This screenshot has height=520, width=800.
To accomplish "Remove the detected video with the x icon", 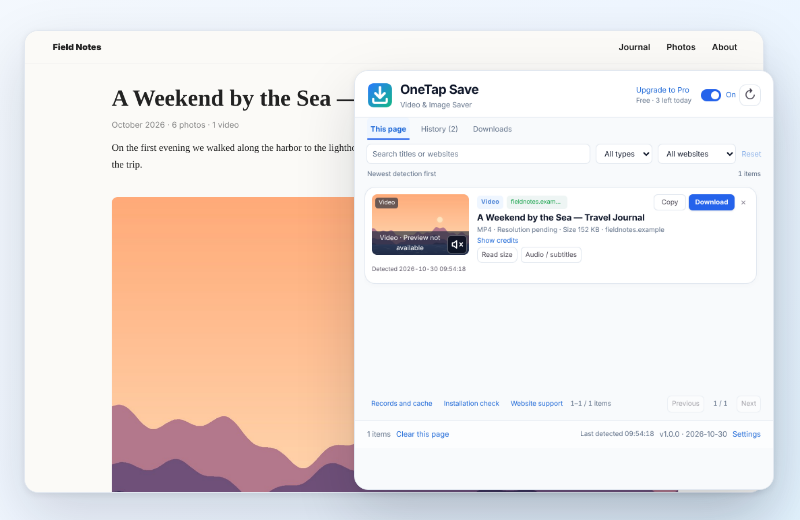I will tap(743, 203).
